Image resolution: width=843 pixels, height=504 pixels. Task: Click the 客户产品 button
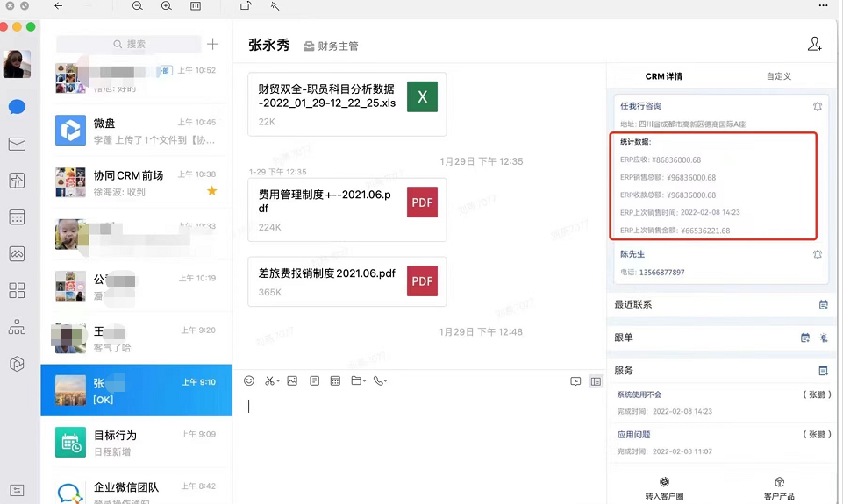click(x=779, y=488)
